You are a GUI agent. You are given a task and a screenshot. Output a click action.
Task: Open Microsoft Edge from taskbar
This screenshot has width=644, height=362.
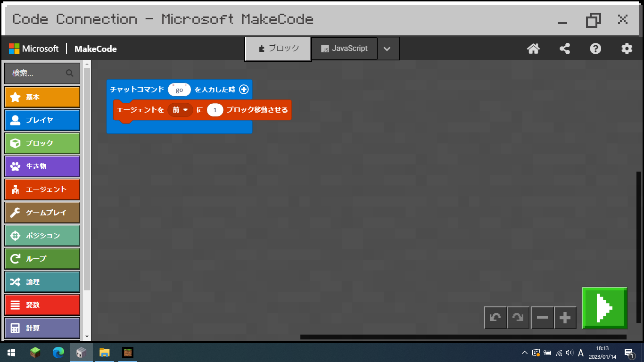tap(58, 353)
